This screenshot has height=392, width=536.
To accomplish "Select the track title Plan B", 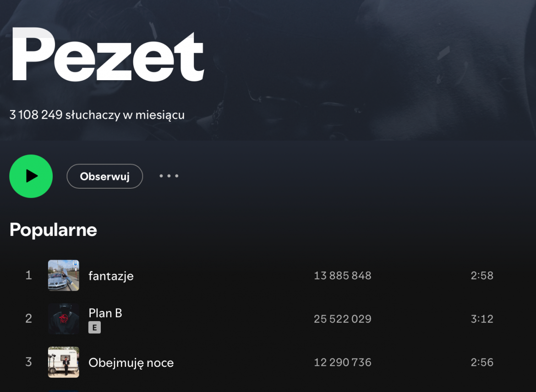I will tap(105, 313).
